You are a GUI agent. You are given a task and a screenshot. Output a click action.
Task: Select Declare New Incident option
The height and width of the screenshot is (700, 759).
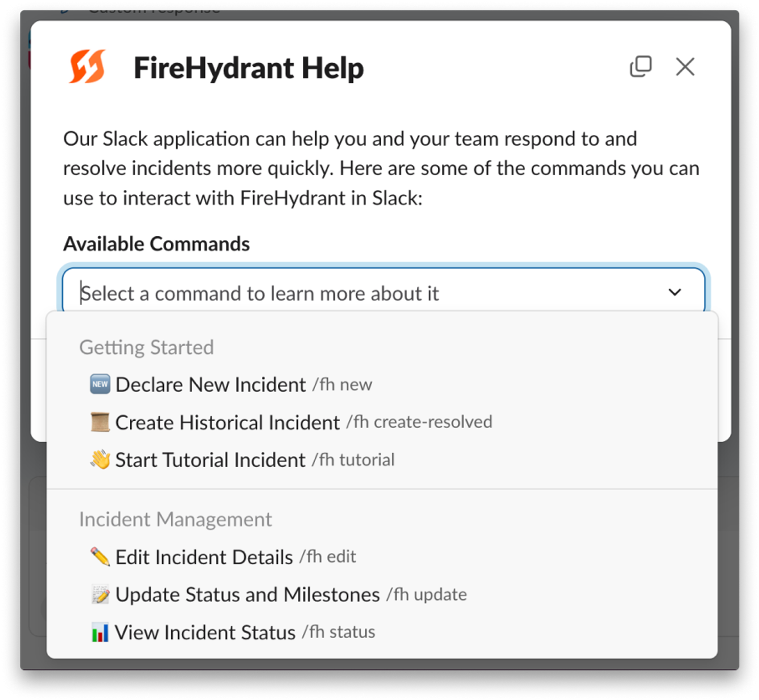[382, 384]
